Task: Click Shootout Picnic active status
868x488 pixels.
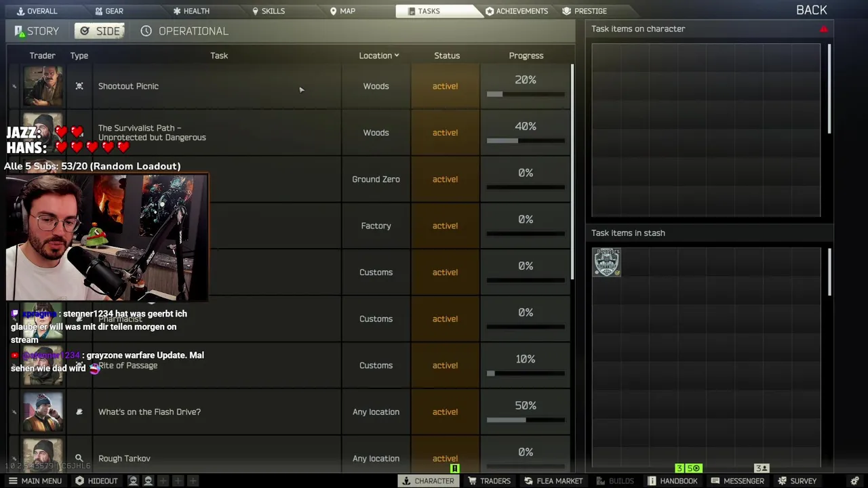Action: 445,86
